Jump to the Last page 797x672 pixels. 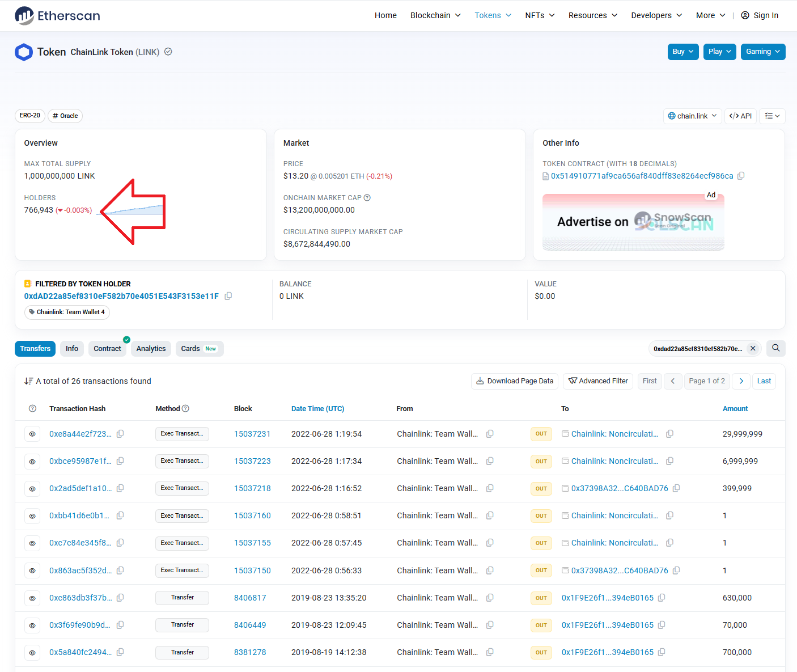764,381
